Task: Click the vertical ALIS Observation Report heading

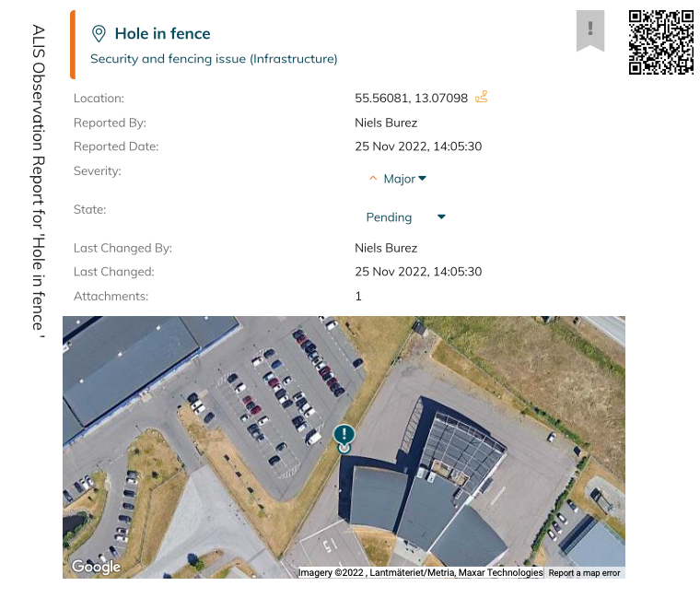Action: (38, 180)
